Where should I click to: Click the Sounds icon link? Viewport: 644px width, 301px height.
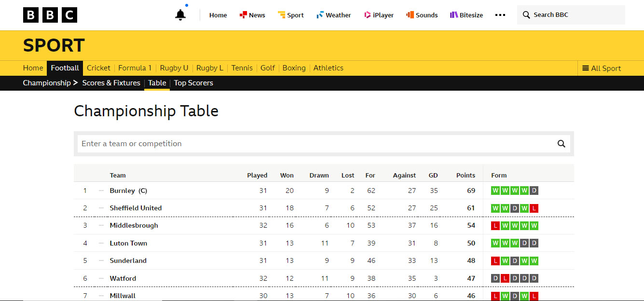pos(410,15)
